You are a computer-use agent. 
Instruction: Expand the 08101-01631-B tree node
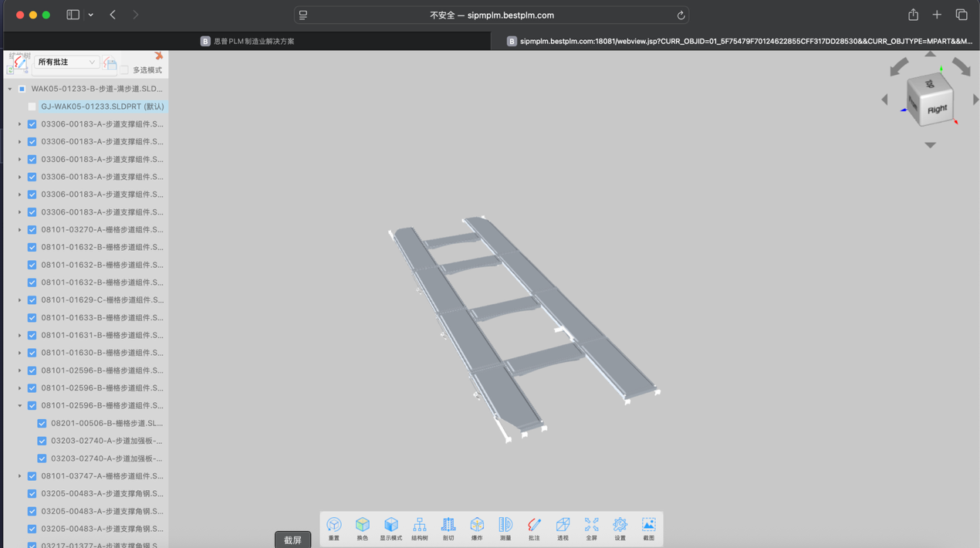[x=20, y=335]
